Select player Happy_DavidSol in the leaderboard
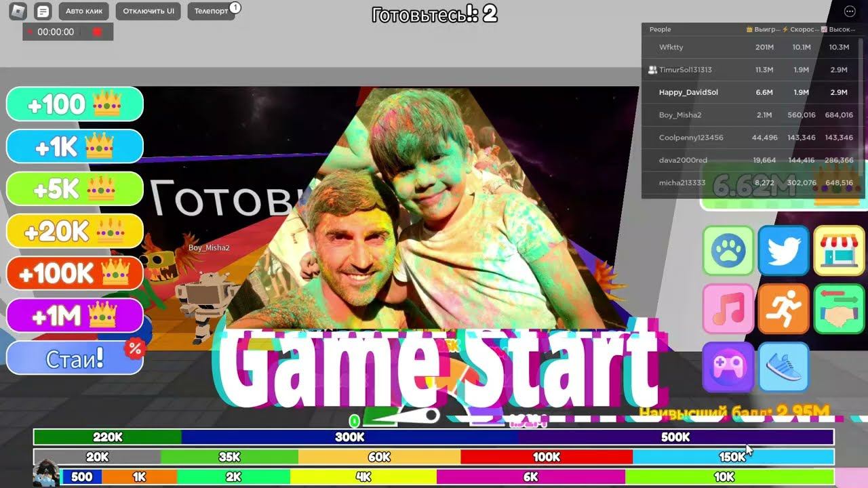Viewport: 868px width, 488px height. 753,92
